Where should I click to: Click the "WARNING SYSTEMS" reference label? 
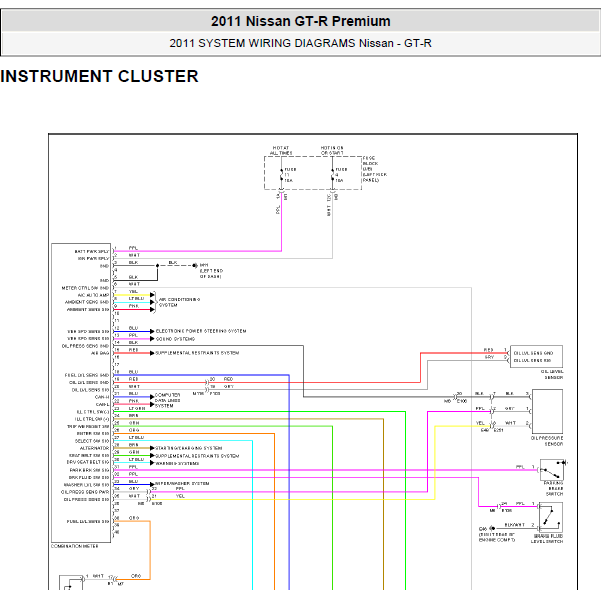click(x=177, y=463)
